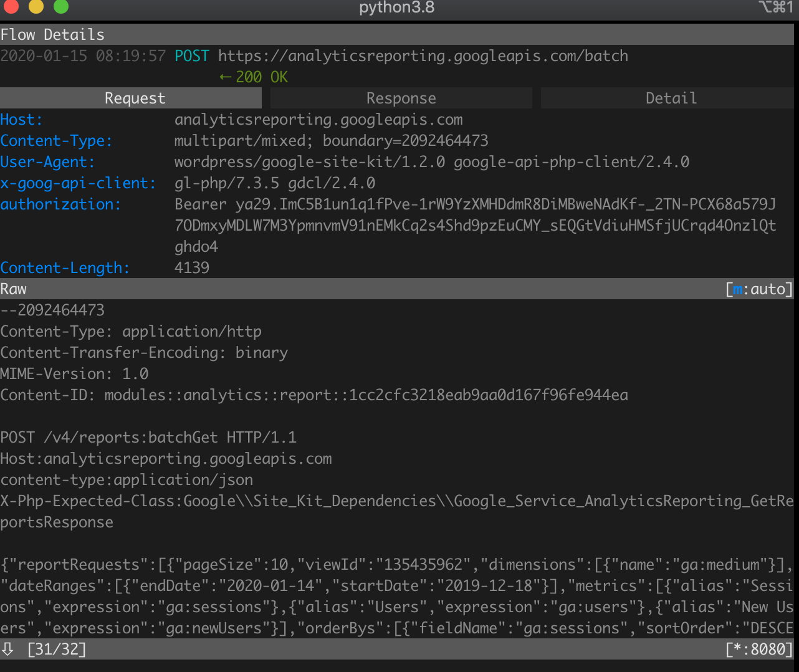Select the multipart/mixed boundary header value

(x=331, y=141)
